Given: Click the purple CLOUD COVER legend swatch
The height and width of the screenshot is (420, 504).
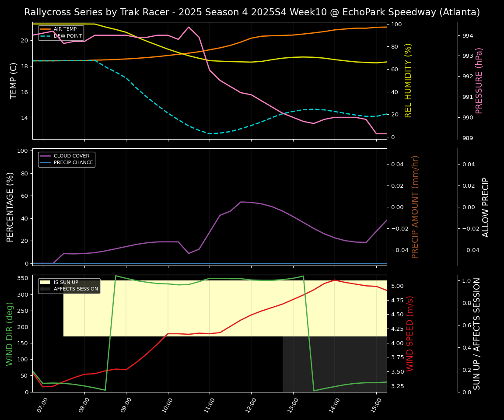Looking at the screenshot, I should (x=45, y=156).
